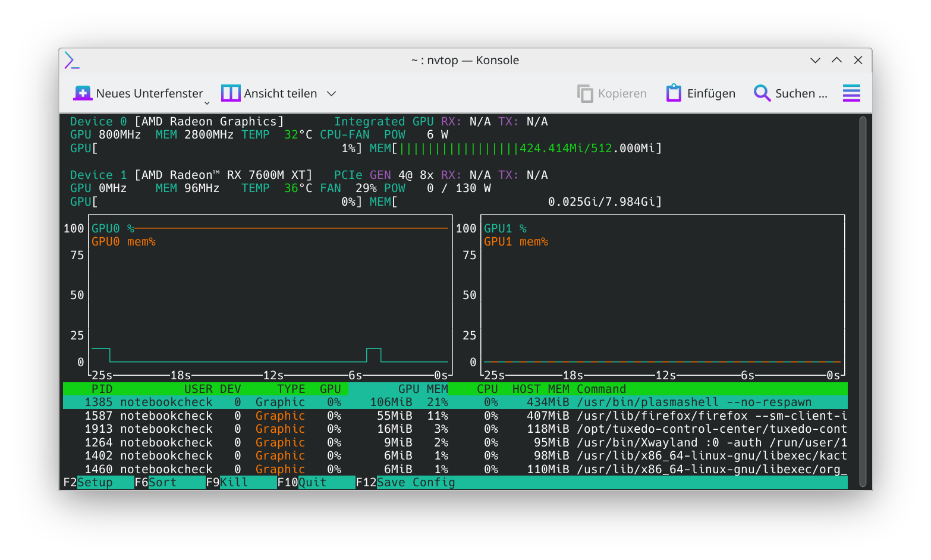This screenshot has height=560, width=931.
Task: Click Device 0 memory bar 424.414Mi/512.000Mi
Action: pos(516,149)
